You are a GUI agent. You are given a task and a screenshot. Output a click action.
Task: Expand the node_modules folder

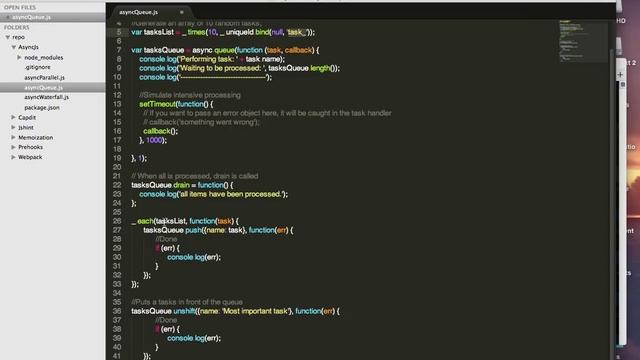click(x=19, y=58)
